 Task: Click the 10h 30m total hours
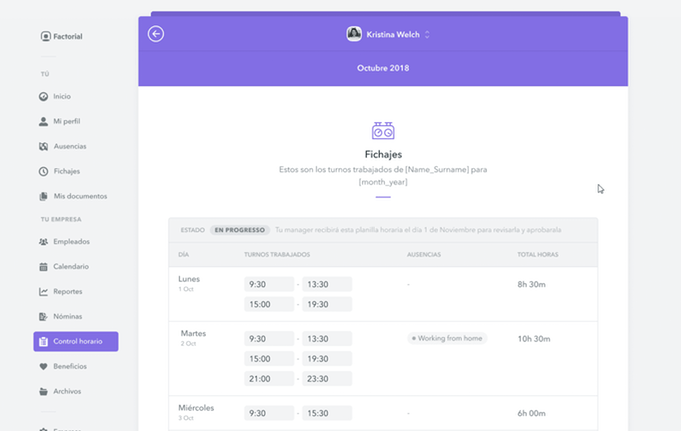click(x=534, y=338)
